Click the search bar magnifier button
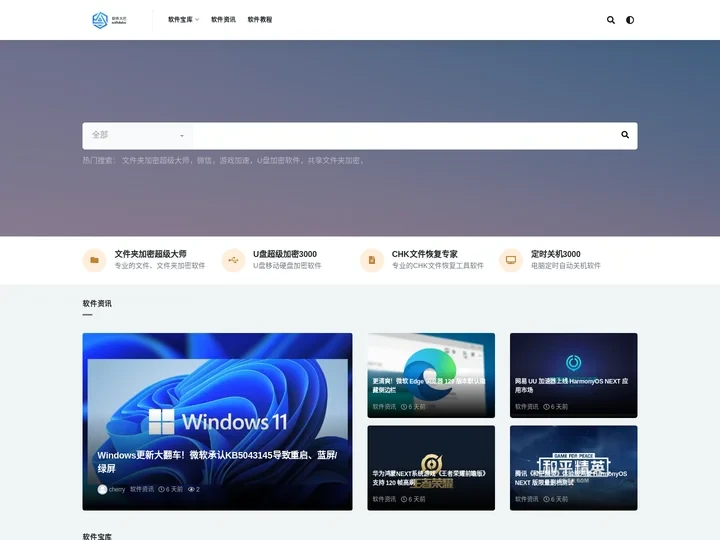 click(625, 135)
